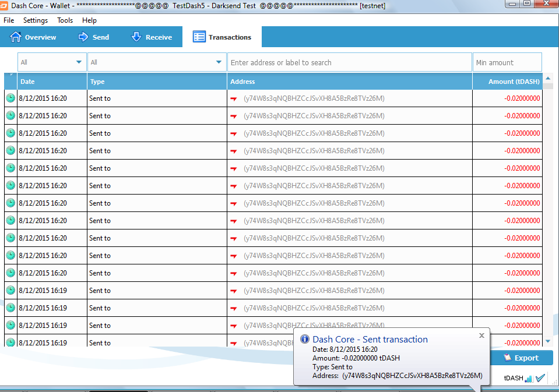Switch to the Overview tab
Viewport: 559px width, 392px height.
point(33,37)
